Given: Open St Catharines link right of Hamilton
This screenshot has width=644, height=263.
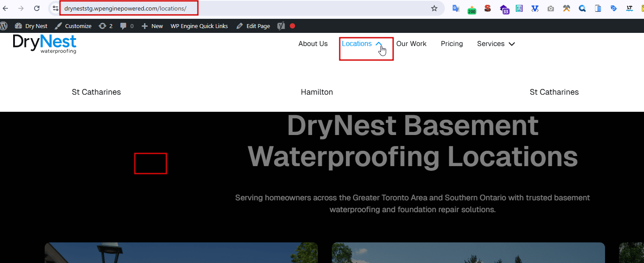Looking at the screenshot, I should coord(554,92).
